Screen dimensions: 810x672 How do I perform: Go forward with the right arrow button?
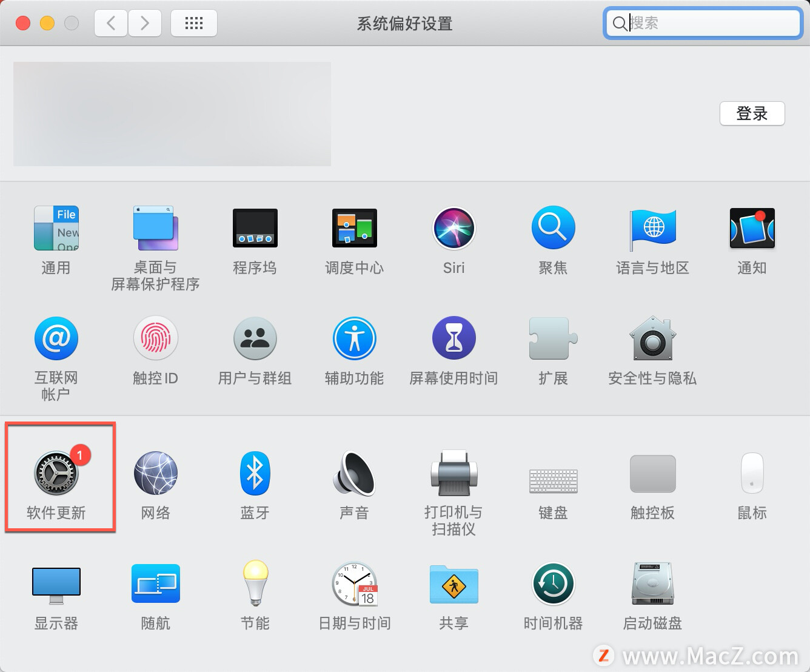click(x=144, y=23)
